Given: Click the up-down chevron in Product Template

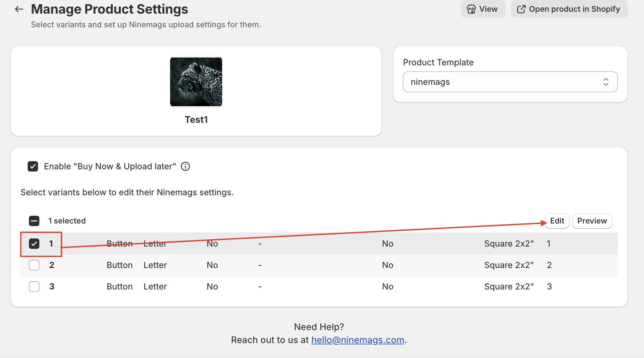Looking at the screenshot, I should tap(606, 82).
